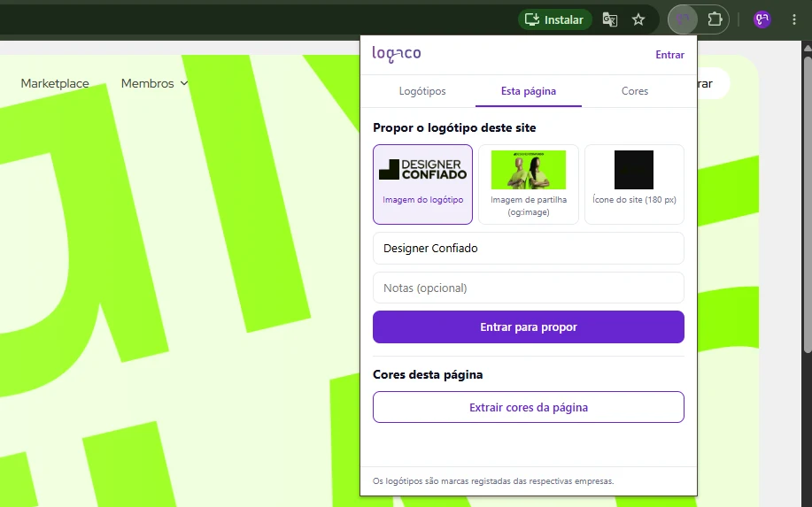Bookmark this page with the star icon
812x507 pixels.
(638, 19)
